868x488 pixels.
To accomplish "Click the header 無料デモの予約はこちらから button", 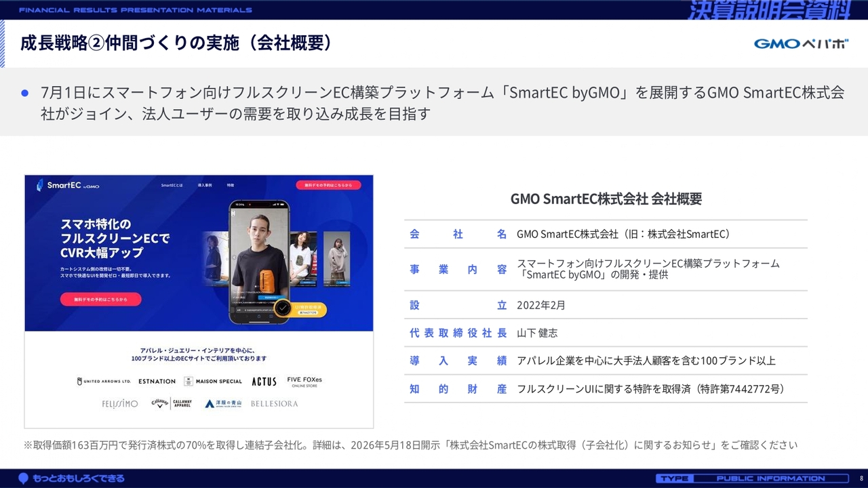I will point(328,184).
